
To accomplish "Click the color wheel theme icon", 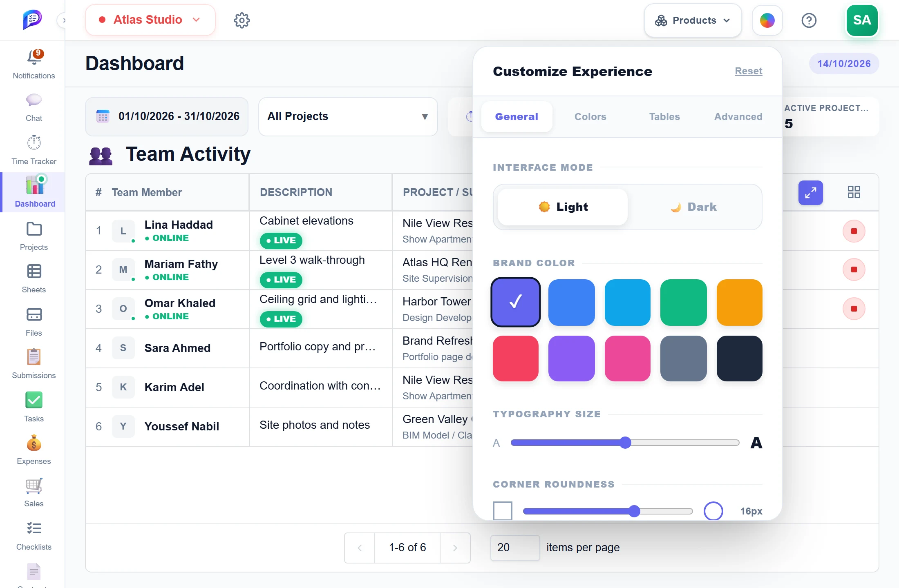I will (767, 20).
